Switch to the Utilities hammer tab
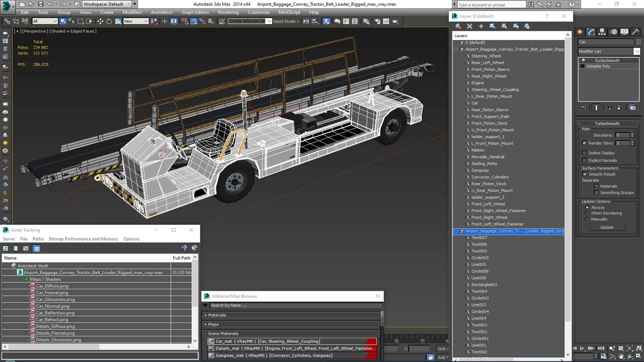The width and height of the screenshot is (644, 362). (635, 32)
